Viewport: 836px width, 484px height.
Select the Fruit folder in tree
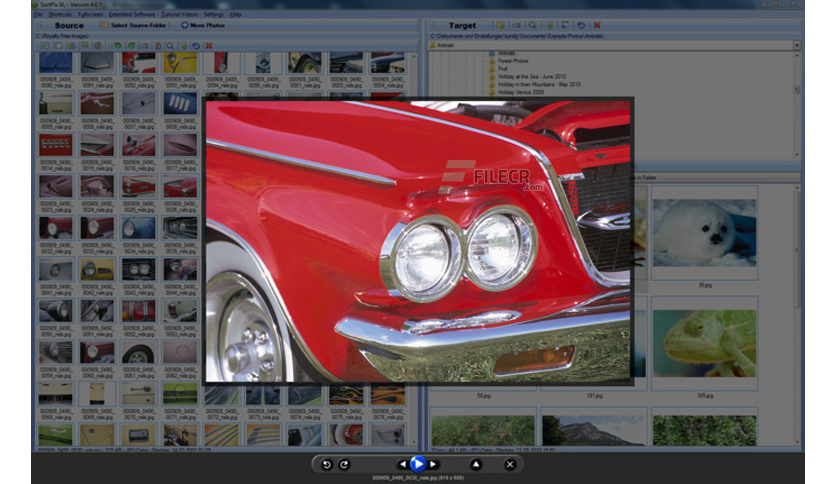pyautogui.click(x=503, y=69)
